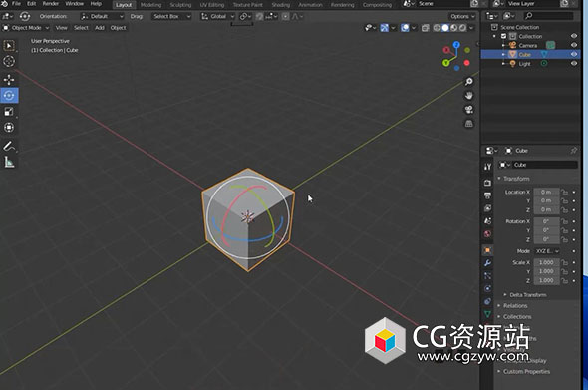Open the Tool properties tab
588x390 pixels.
(x=487, y=167)
